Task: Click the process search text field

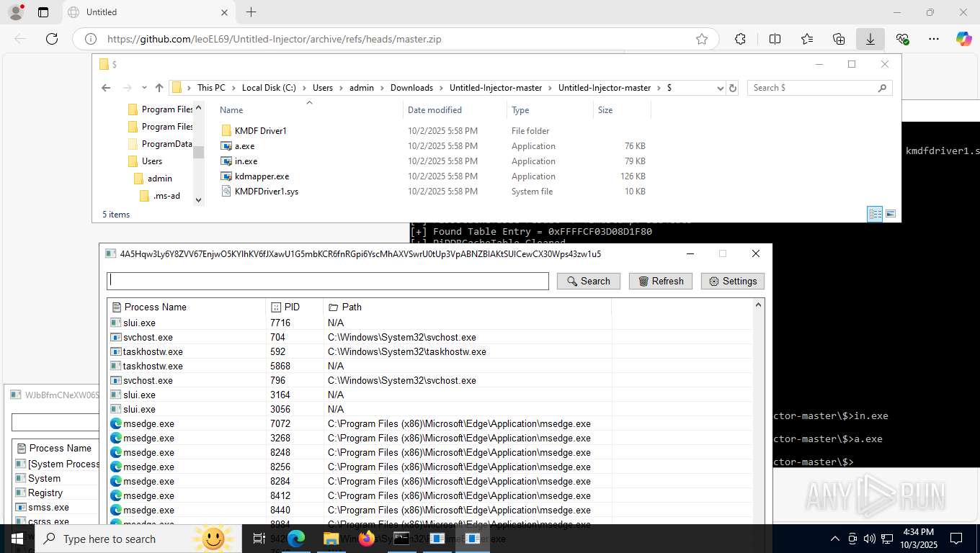Action: coord(328,281)
